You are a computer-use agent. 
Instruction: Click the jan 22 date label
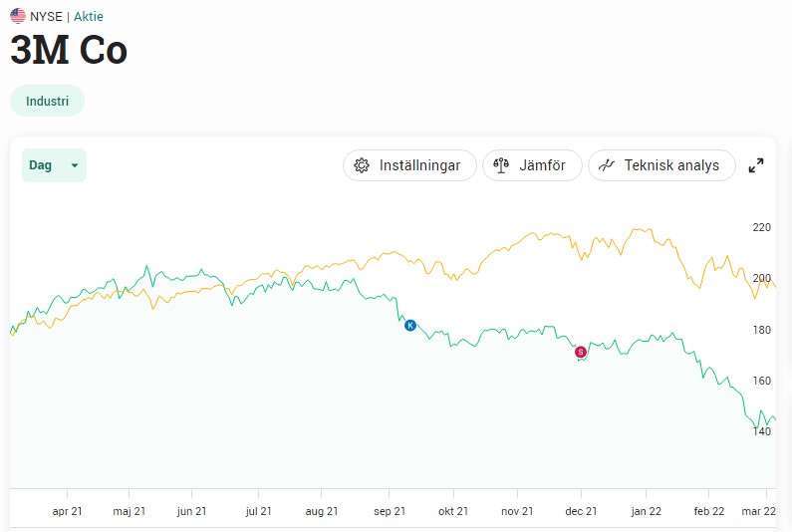[x=647, y=511]
